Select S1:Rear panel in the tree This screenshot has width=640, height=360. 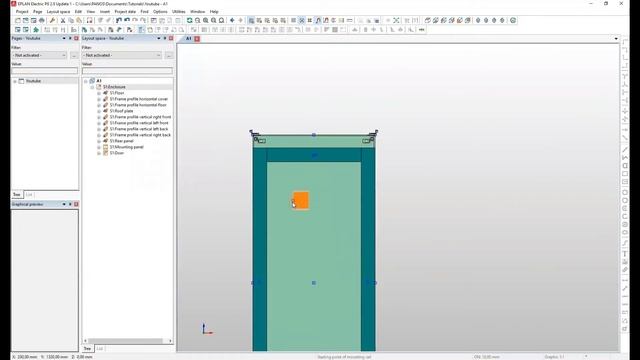coord(122,141)
